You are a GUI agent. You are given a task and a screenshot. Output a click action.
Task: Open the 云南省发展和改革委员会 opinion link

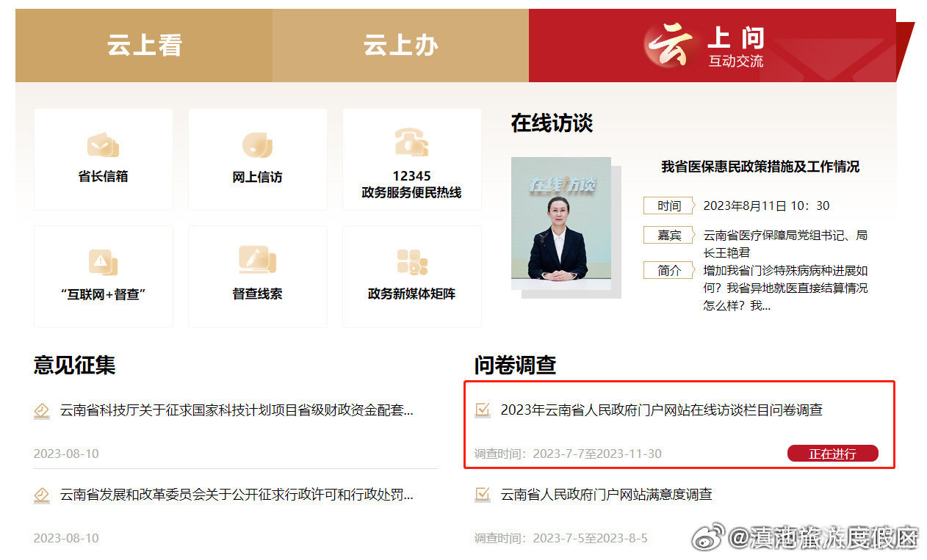tap(236, 495)
